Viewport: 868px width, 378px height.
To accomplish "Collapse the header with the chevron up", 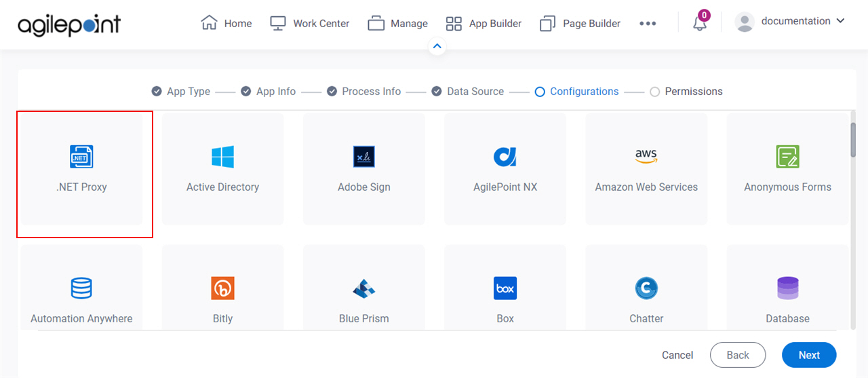I will [x=437, y=47].
